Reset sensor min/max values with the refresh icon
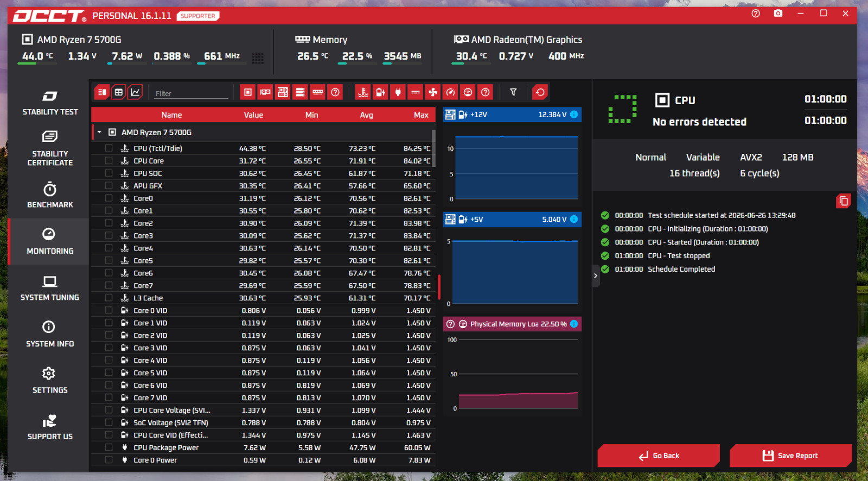The width and height of the screenshot is (868, 481). point(540,92)
